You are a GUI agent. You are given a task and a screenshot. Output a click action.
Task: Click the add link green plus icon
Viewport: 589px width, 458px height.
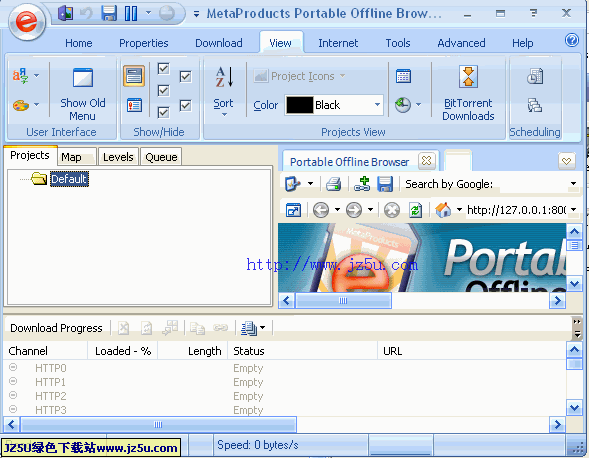click(x=362, y=184)
